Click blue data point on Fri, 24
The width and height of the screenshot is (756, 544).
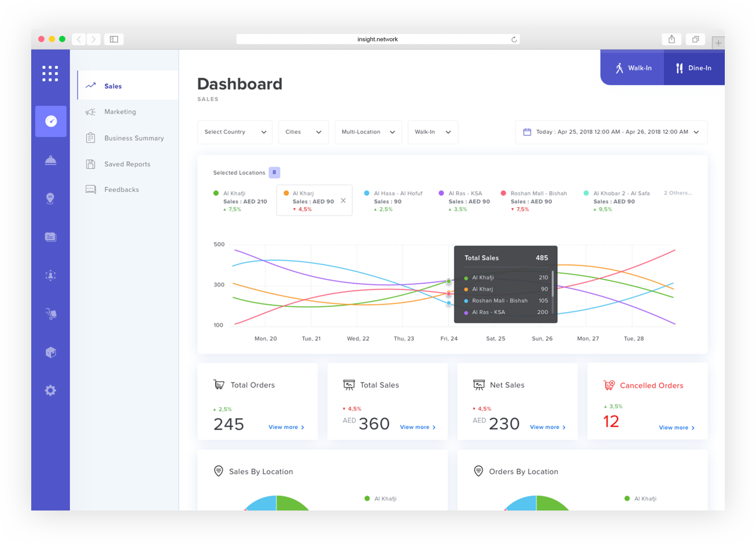point(449,303)
